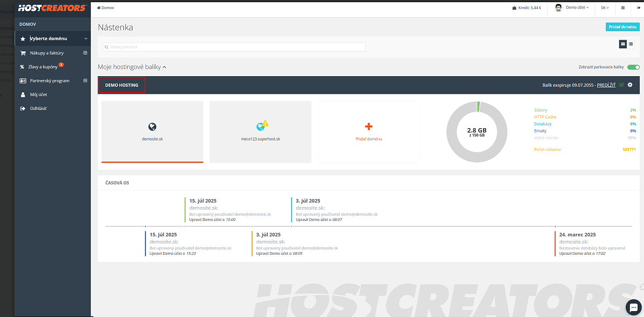Open the Domov breadcrumb home link
The width and height of the screenshot is (644, 317).
click(106, 8)
